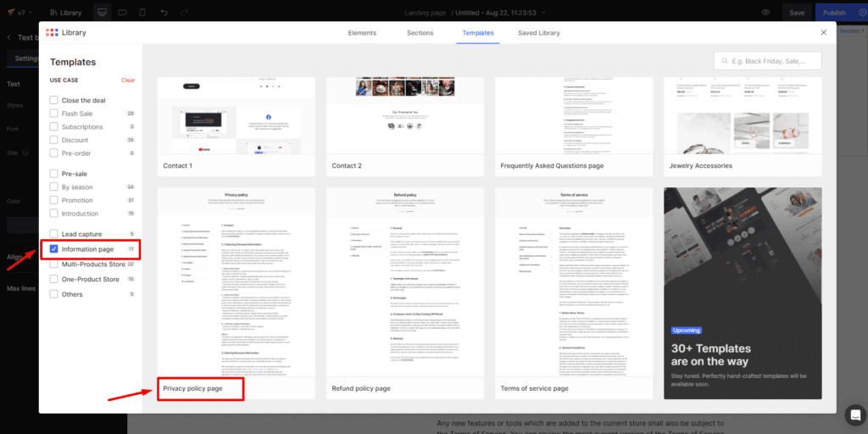This screenshot has width=868, height=434.
Task: Clear the use case filters
Action: (128, 81)
